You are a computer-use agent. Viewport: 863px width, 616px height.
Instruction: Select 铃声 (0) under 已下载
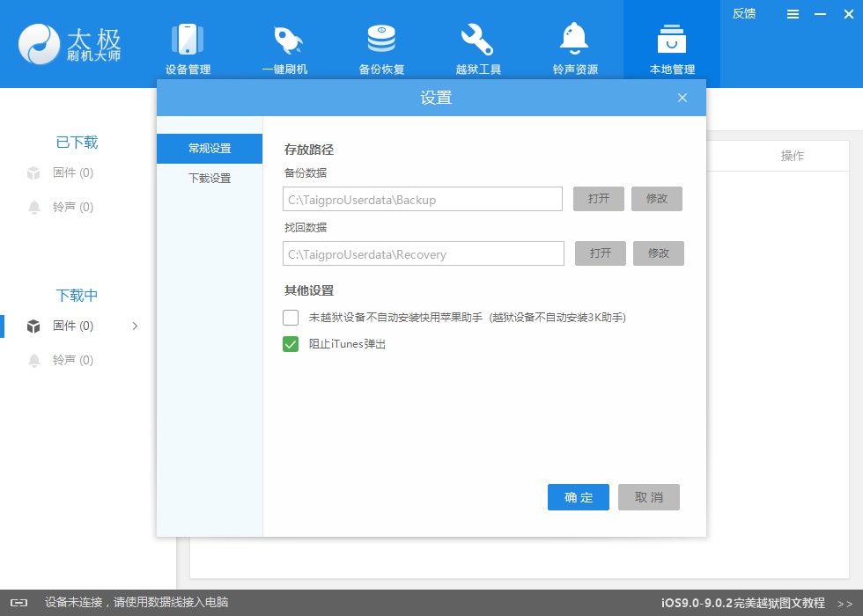72,207
